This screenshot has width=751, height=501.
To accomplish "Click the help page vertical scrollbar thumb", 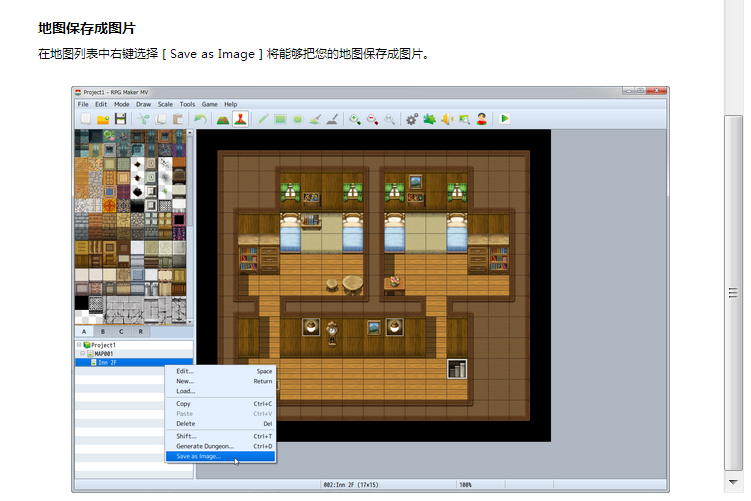I will 733,293.
